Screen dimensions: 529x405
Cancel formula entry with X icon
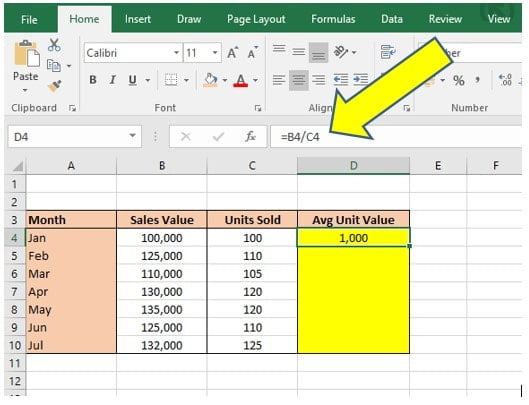[x=186, y=137]
